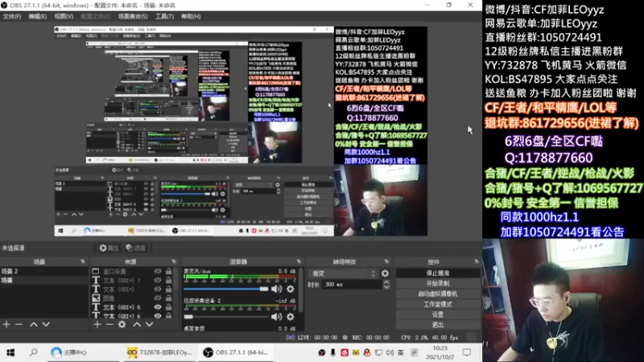Screen dimensions: 644x362
Task: Add a new source with plus
Action: click(97, 324)
